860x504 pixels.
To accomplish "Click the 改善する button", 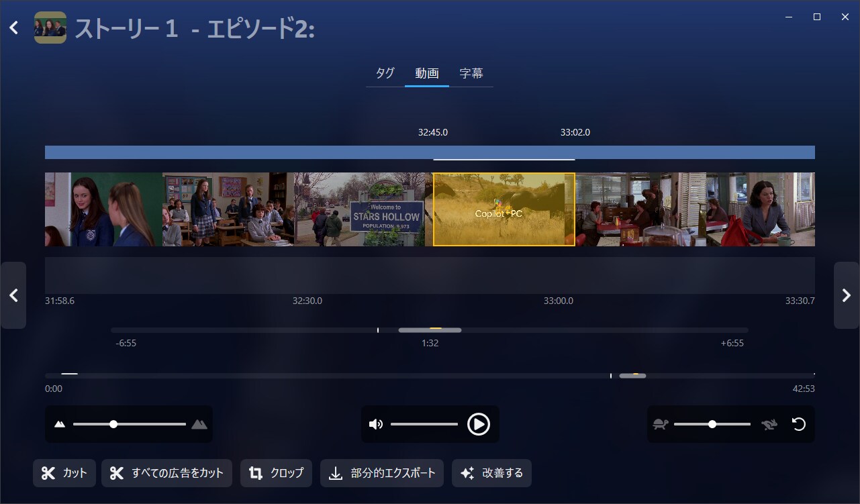I will (x=492, y=473).
